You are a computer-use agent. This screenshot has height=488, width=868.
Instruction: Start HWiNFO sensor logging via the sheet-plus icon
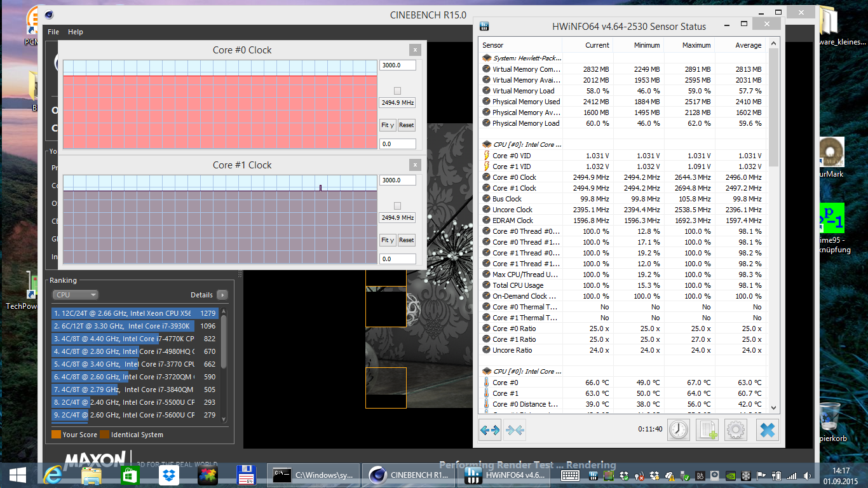point(707,430)
